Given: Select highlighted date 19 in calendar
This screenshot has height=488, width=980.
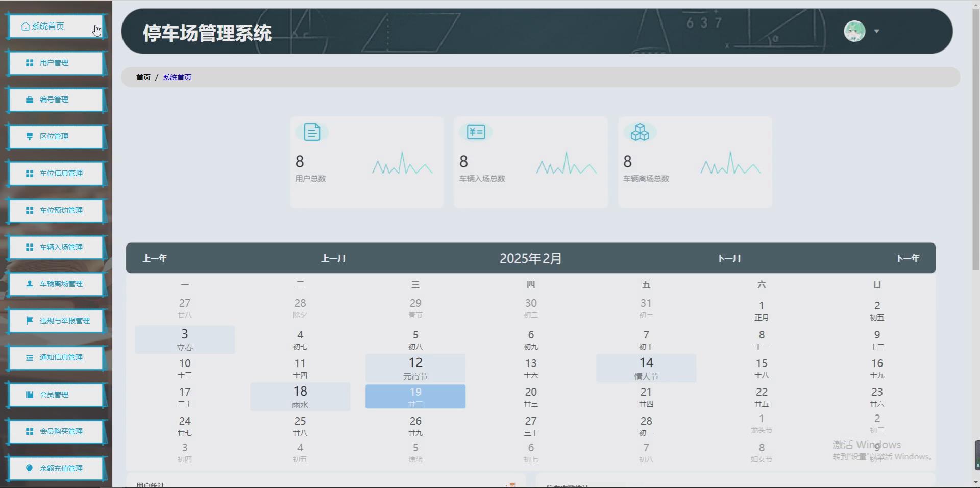Looking at the screenshot, I should (415, 397).
